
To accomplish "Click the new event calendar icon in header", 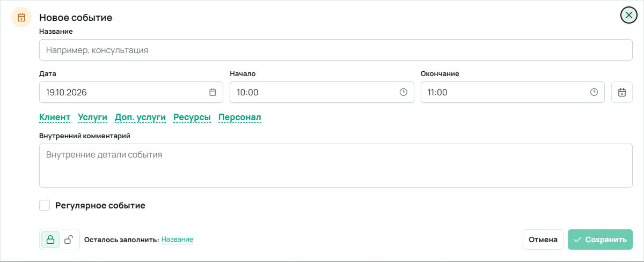I will (x=21, y=17).
